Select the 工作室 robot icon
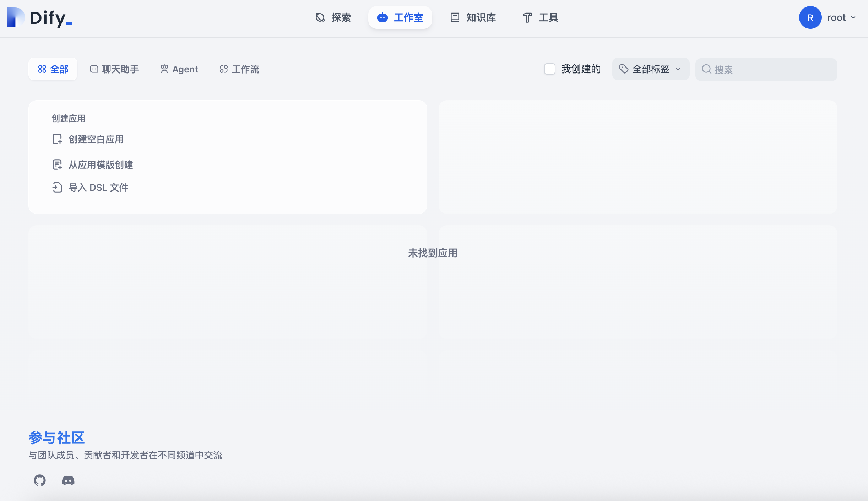Image resolution: width=868 pixels, height=501 pixels. click(383, 17)
